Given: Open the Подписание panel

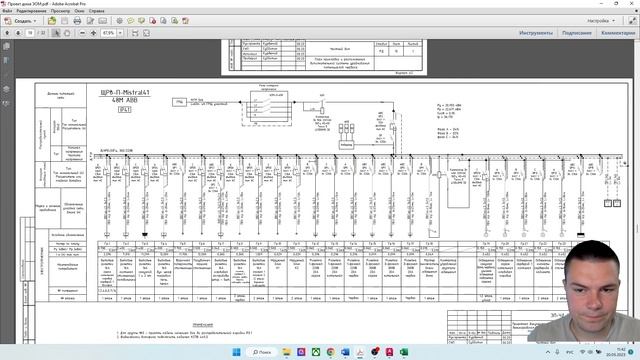Looking at the screenshot, I should coord(576,33).
